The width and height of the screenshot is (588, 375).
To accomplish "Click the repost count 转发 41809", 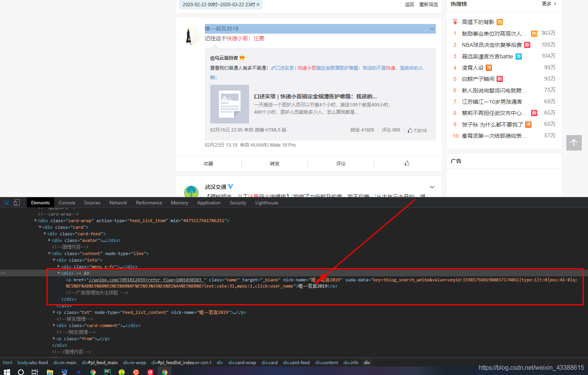I will tap(362, 130).
